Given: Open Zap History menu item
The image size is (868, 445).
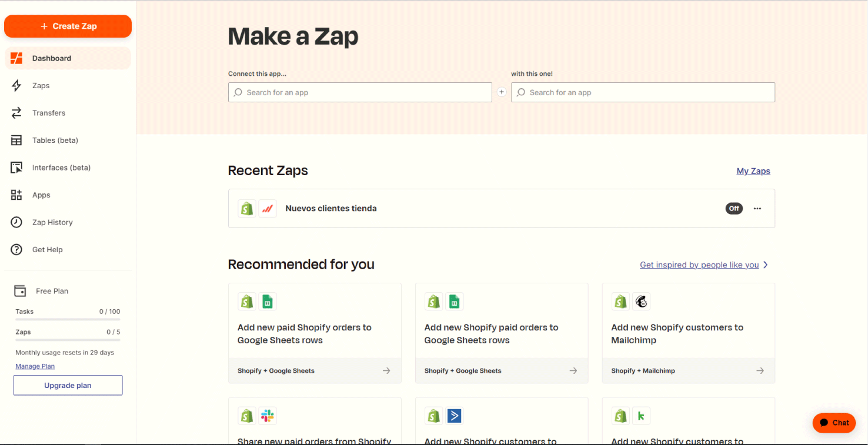Looking at the screenshot, I should [52, 222].
